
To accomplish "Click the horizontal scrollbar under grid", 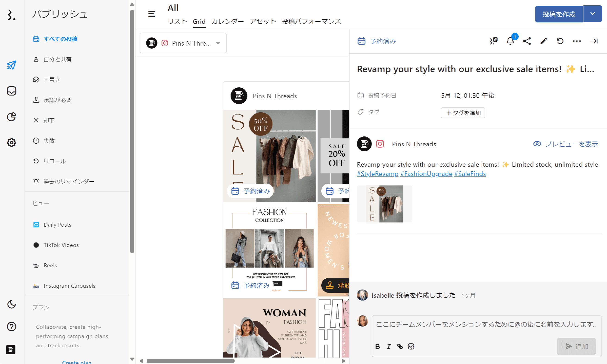I will pos(191,361).
